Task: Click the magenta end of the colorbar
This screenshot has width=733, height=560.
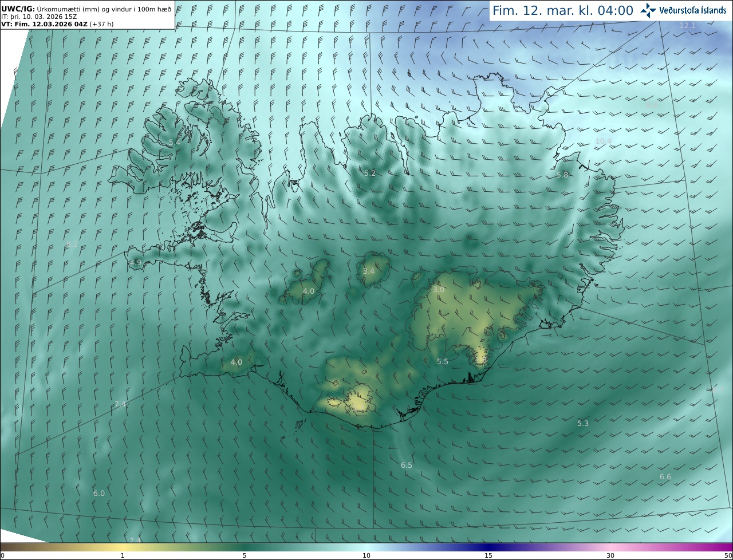Action: (723, 547)
